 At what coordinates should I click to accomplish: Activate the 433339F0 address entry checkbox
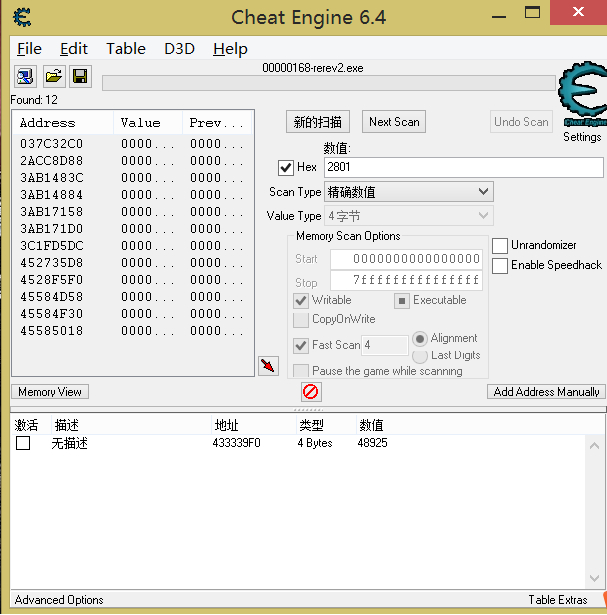point(23,443)
